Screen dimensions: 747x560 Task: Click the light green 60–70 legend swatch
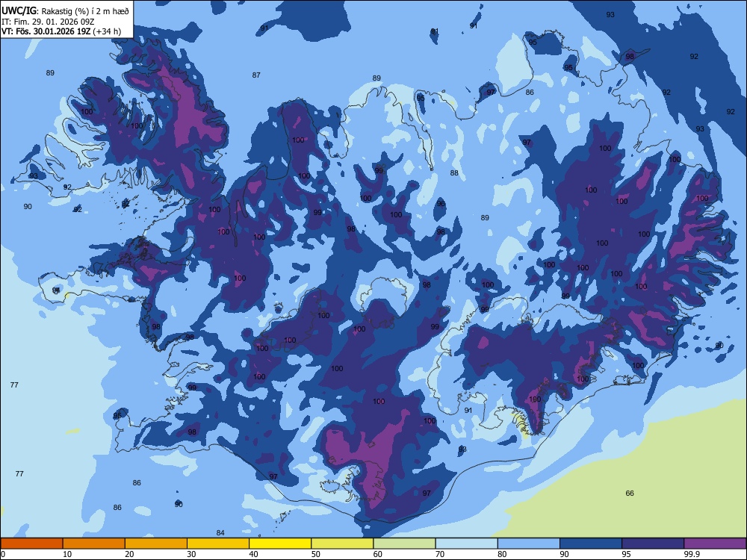point(404,544)
